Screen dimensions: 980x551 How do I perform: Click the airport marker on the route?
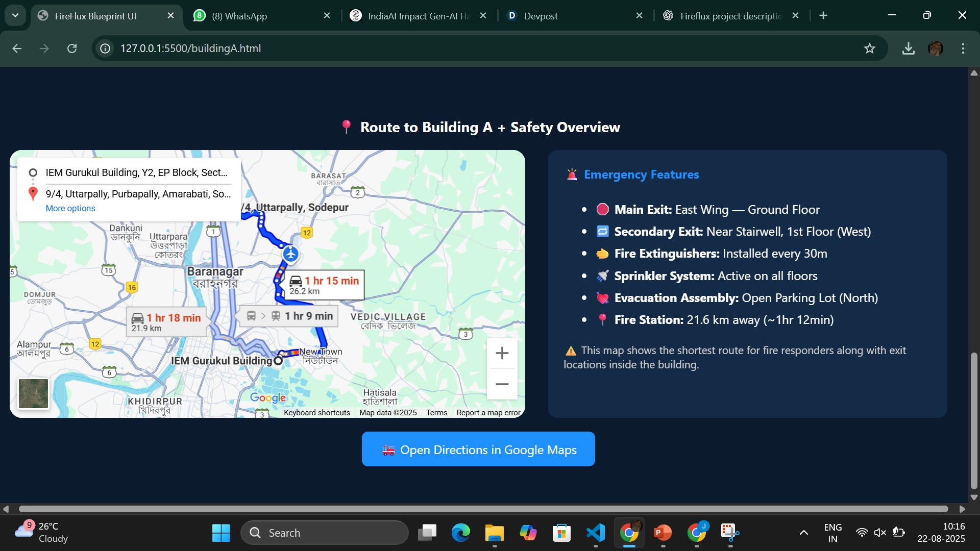click(290, 254)
